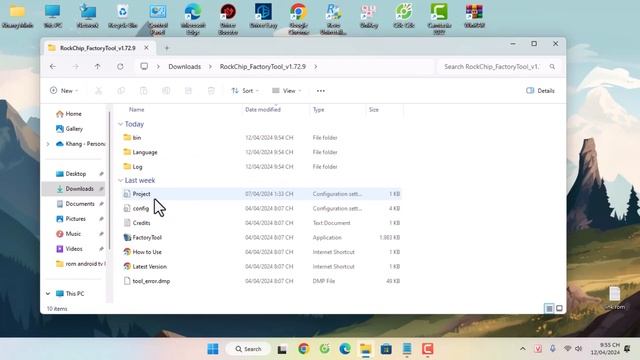The height and width of the screenshot is (360, 640).
Task: Click the Share toolbar icon
Action: tap(188, 91)
